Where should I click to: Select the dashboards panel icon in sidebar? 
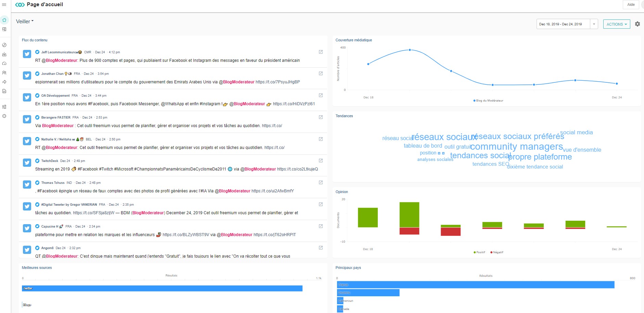click(x=4, y=29)
